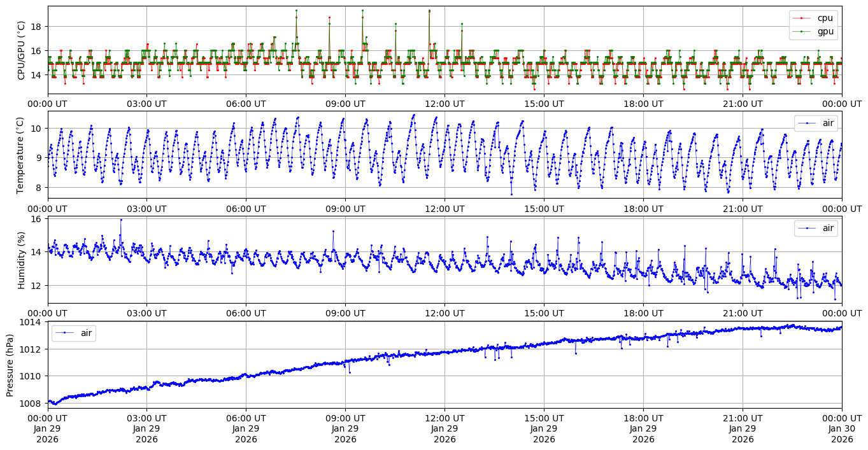868x450 pixels.
Task: Click 21:00 UT tick under the Humidity plot
Action: [x=743, y=313]
